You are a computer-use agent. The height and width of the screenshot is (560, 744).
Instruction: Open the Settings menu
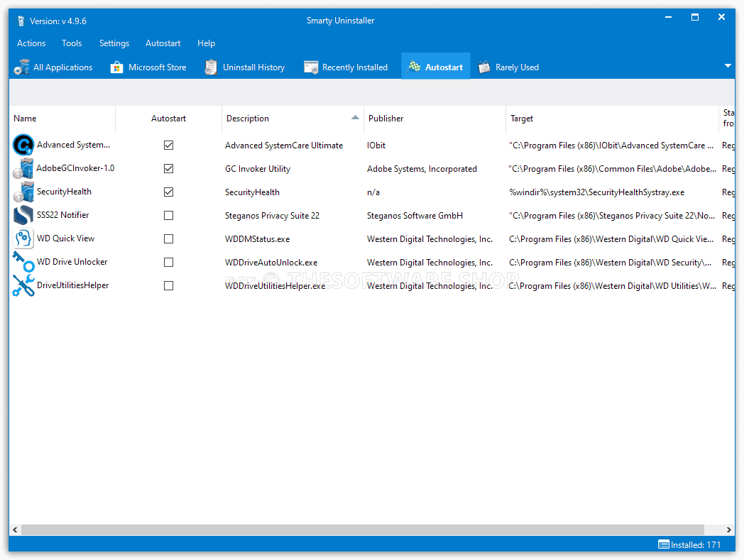(114, 43)
